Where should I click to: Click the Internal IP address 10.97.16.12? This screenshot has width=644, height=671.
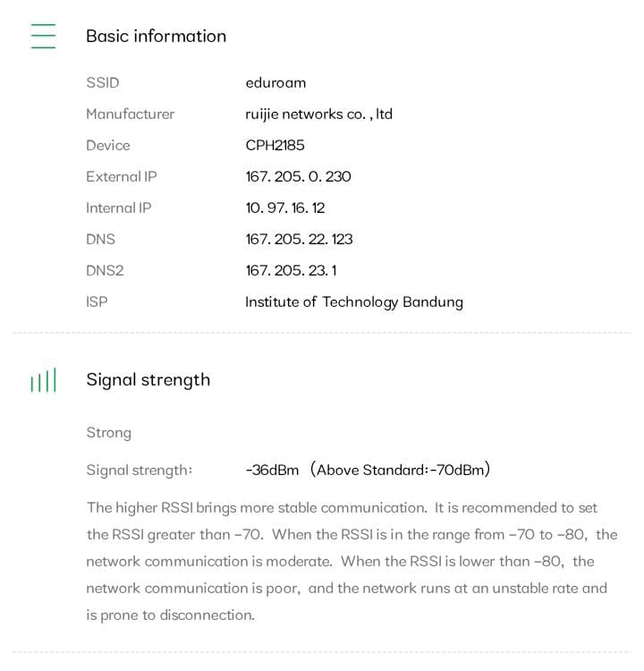pyautogui.click(x=284, y=208)
